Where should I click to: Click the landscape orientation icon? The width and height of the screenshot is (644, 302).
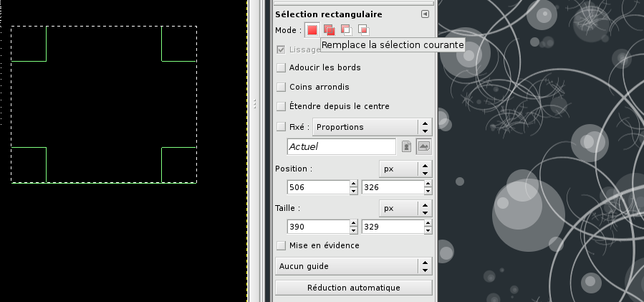(x=423, y=146)
